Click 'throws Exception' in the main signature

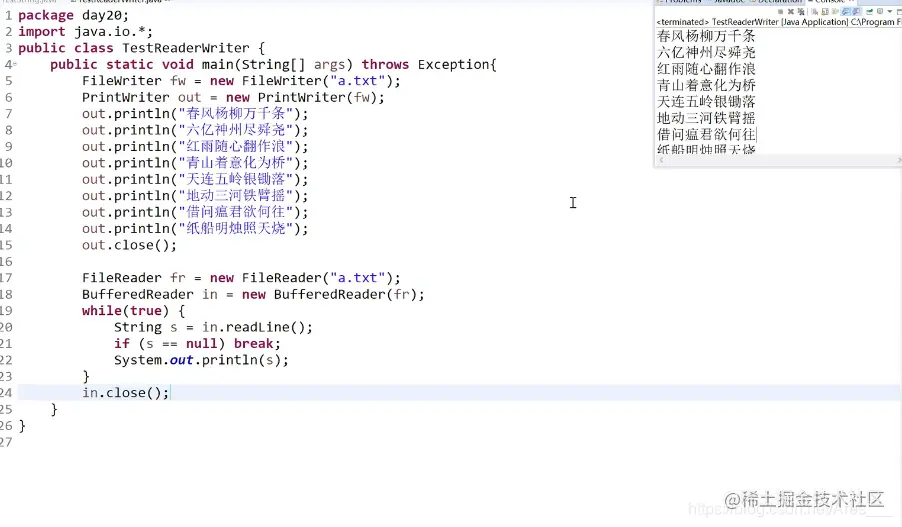tap(426, 64)
